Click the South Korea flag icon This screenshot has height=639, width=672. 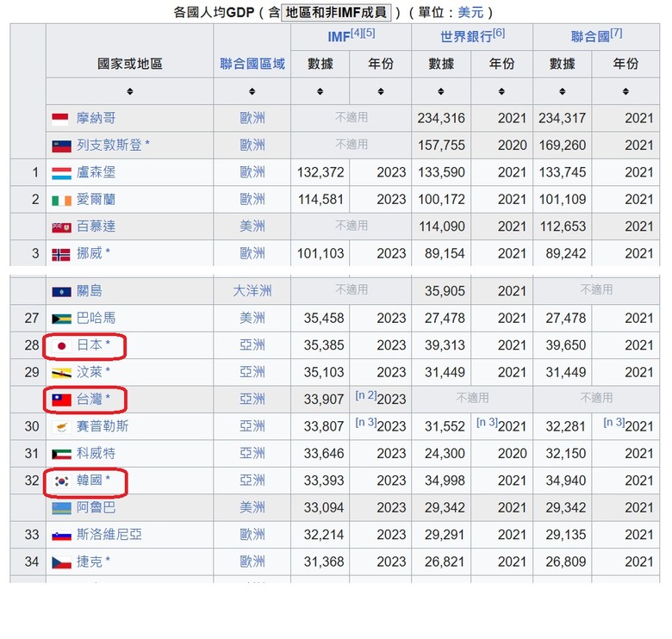point(61,481)
